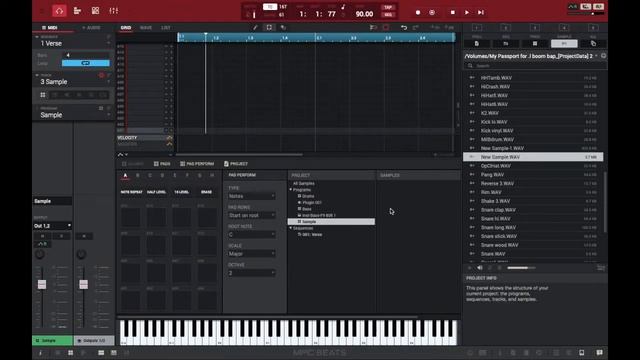Viewport: 640px width, 360px height.
Task: Switch to the WAVE view tab
Action: pyautogui.click(x=146, y=28)
